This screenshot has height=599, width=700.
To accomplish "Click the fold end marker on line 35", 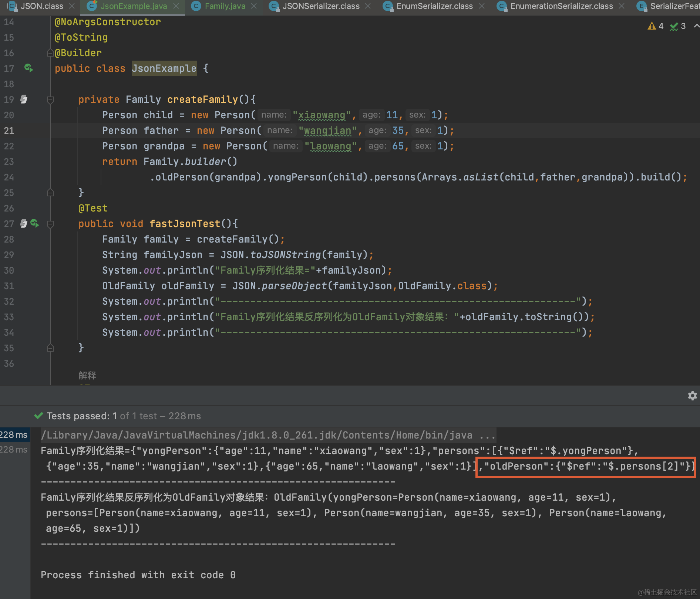I will (50, 348).
